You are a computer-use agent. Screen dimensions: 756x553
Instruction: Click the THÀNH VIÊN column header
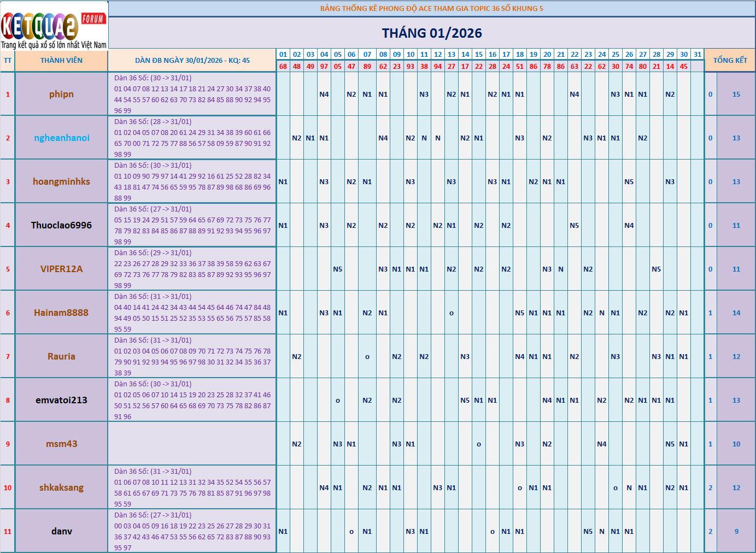click(x=61, y=61)
